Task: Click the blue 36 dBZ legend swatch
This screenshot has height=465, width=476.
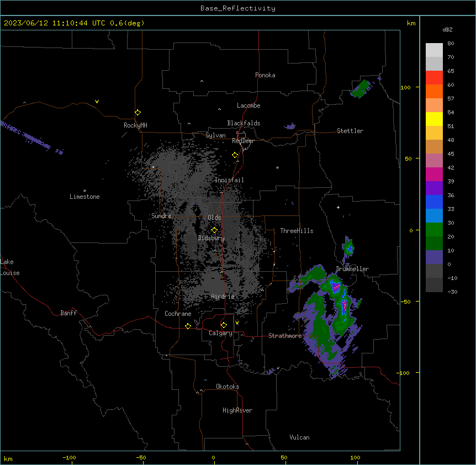Action: pyautogui.click(x=434, y=202)
